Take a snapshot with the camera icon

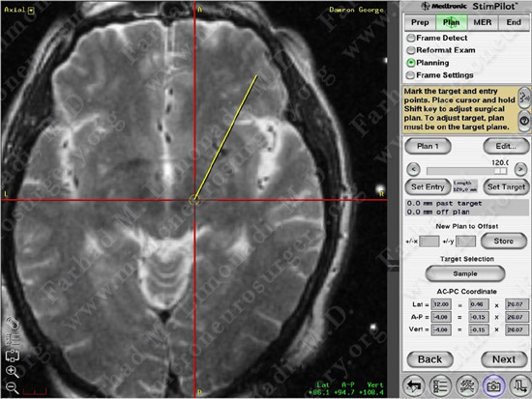(x=493, y=385)
